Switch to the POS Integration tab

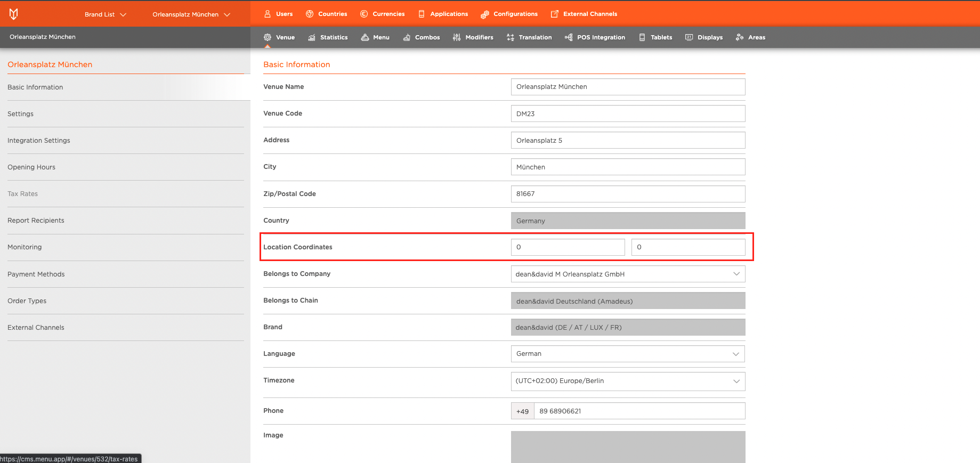point(595,37)
